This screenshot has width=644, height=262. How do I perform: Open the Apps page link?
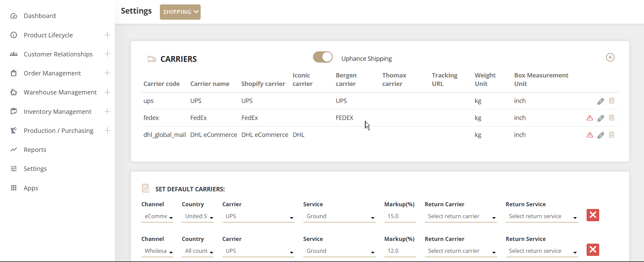point(31,188)
